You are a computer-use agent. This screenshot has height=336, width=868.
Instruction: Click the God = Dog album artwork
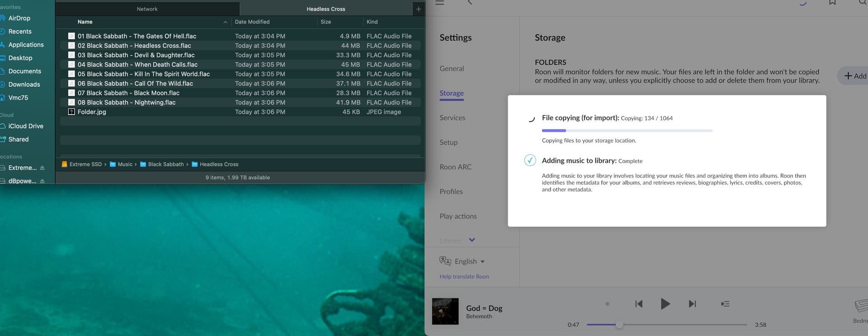(x=445, y=311)
